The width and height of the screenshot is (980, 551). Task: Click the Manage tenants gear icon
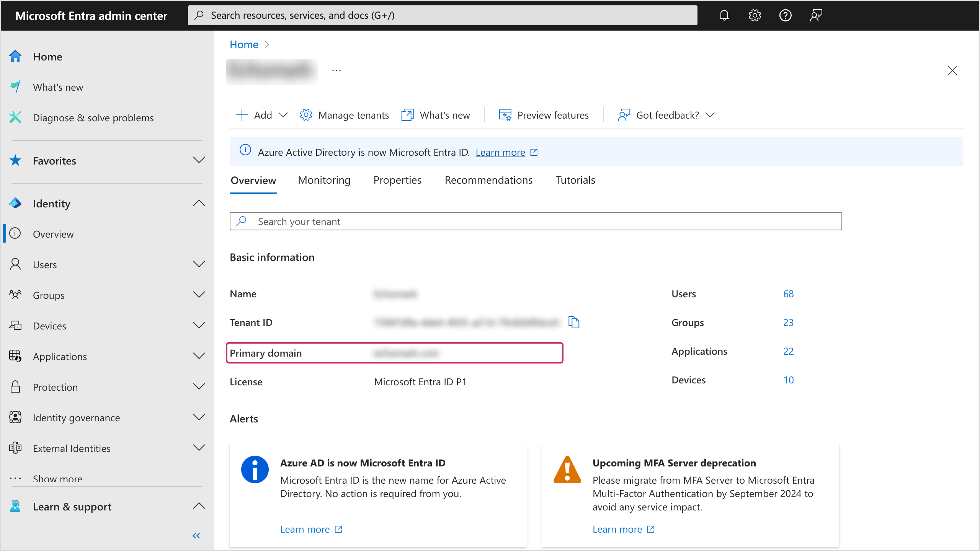(305, 115)
